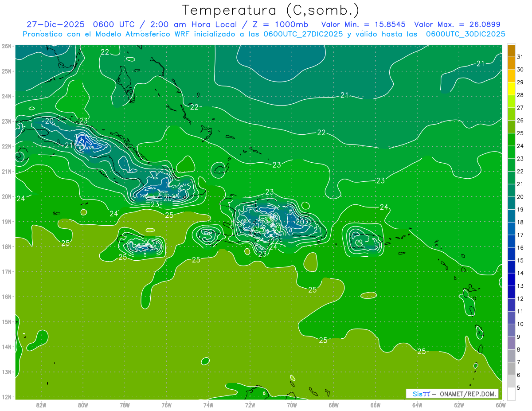Click the '68W' longitude axis label

[334, 405]
